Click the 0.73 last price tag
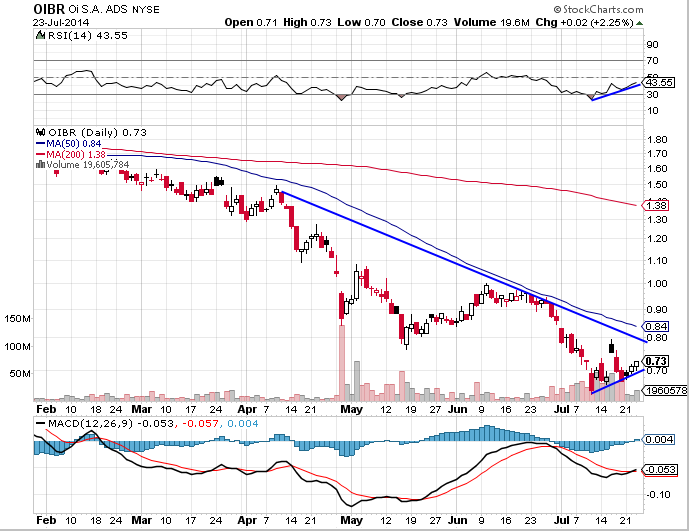Screen dimensions: 689x531 [x=656, y=361]
